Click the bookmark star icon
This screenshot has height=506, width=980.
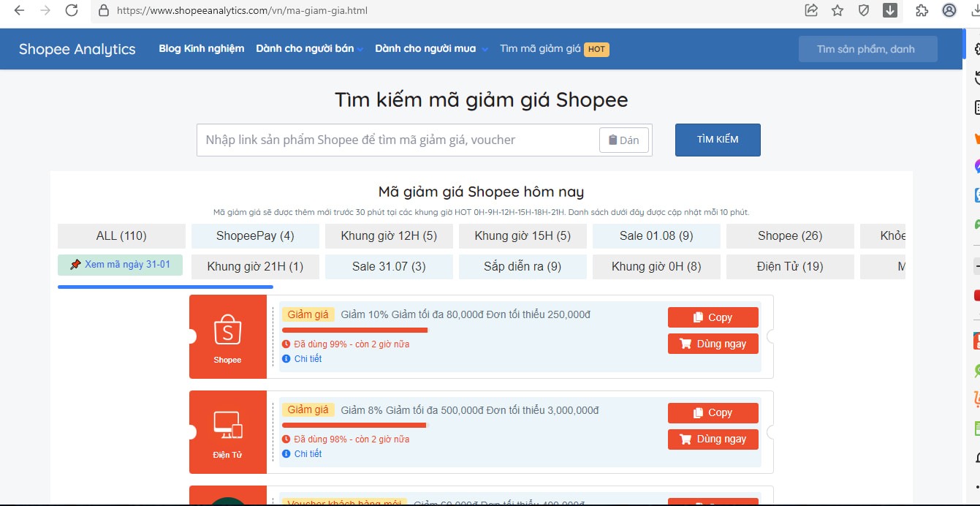(x=837, y=10)
